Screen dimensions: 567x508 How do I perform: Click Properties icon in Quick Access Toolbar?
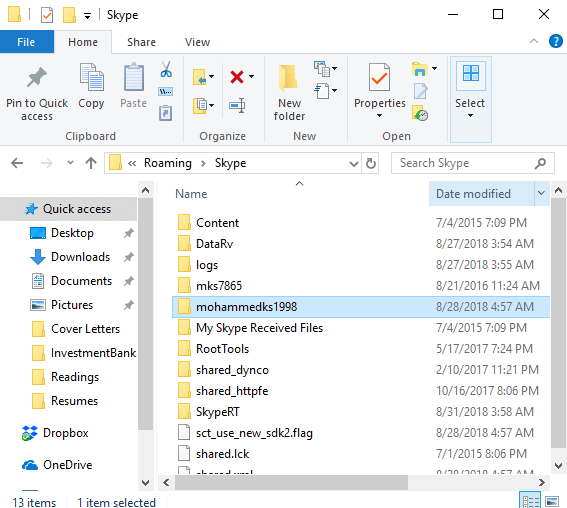point(47,15)
